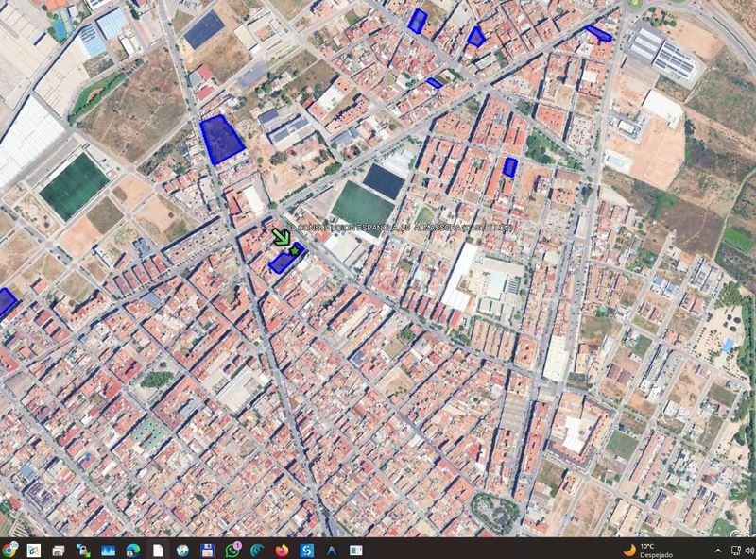
Task: Open the padlock with green arrows taskbar icon
Action: 83,550
